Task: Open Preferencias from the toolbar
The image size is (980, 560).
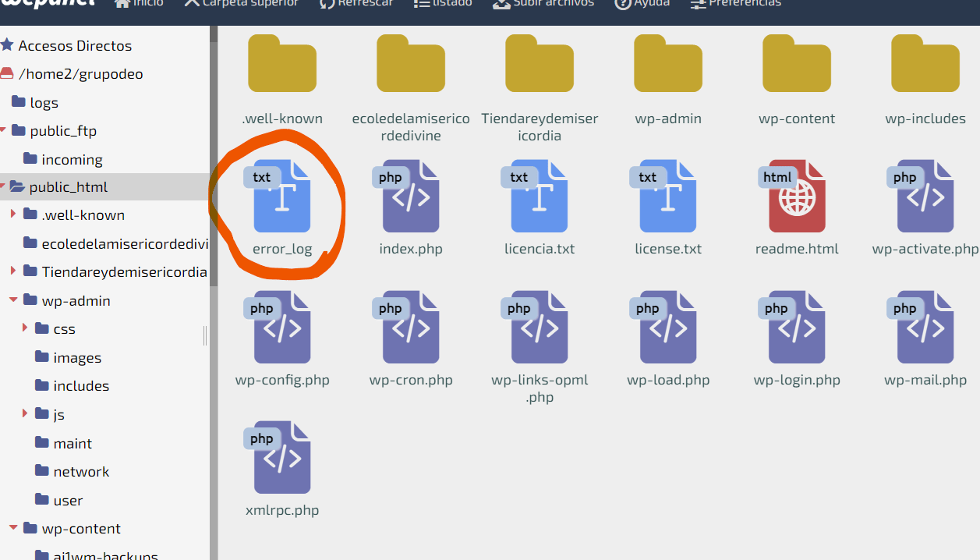Action: click(x=735, y=4)
